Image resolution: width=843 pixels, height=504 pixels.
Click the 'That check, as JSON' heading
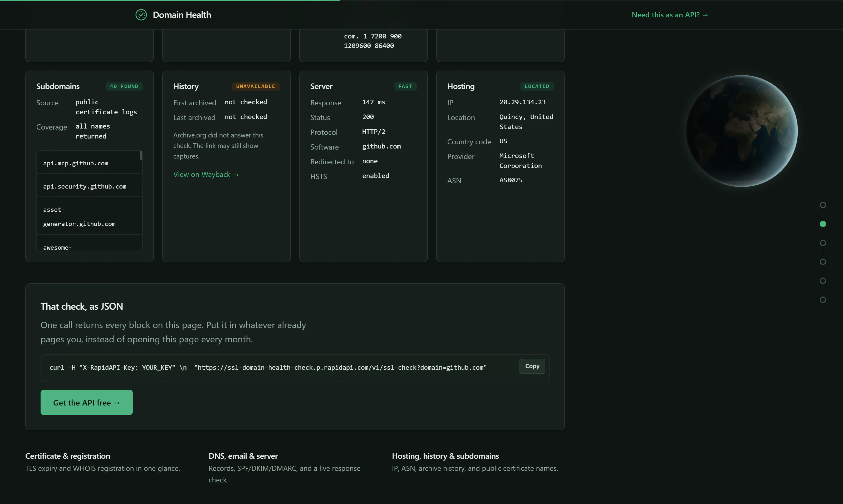[x=82, y=306]
